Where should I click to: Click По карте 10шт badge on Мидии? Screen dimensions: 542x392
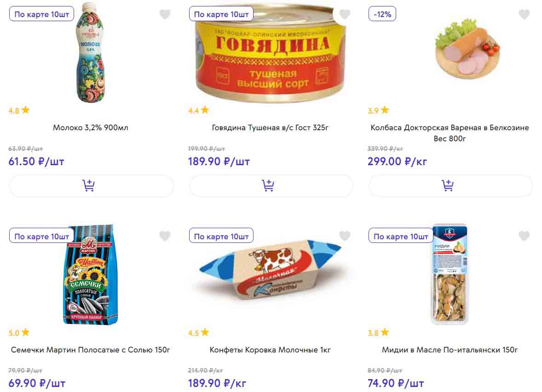point(401,236)
